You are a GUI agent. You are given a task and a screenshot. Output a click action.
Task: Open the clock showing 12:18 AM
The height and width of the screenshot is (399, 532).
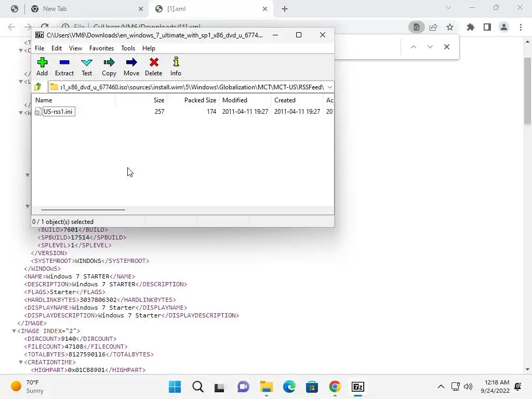495,387
